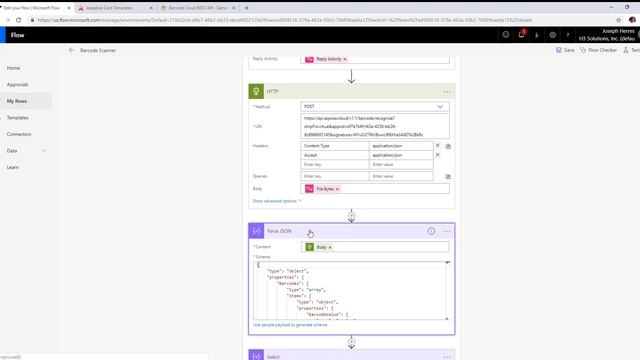Open the feedback smiley icon
Screen dimensions: 640x360
(x=505, y=35)
